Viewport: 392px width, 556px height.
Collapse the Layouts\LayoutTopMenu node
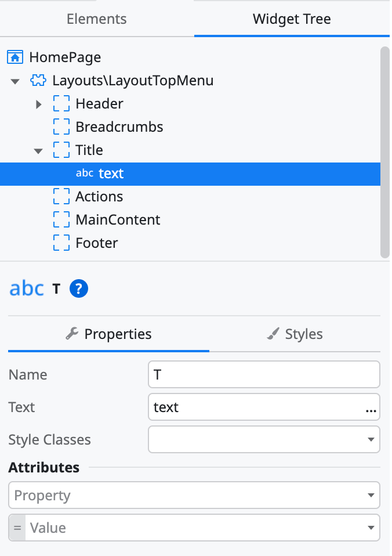click(16, 81)
